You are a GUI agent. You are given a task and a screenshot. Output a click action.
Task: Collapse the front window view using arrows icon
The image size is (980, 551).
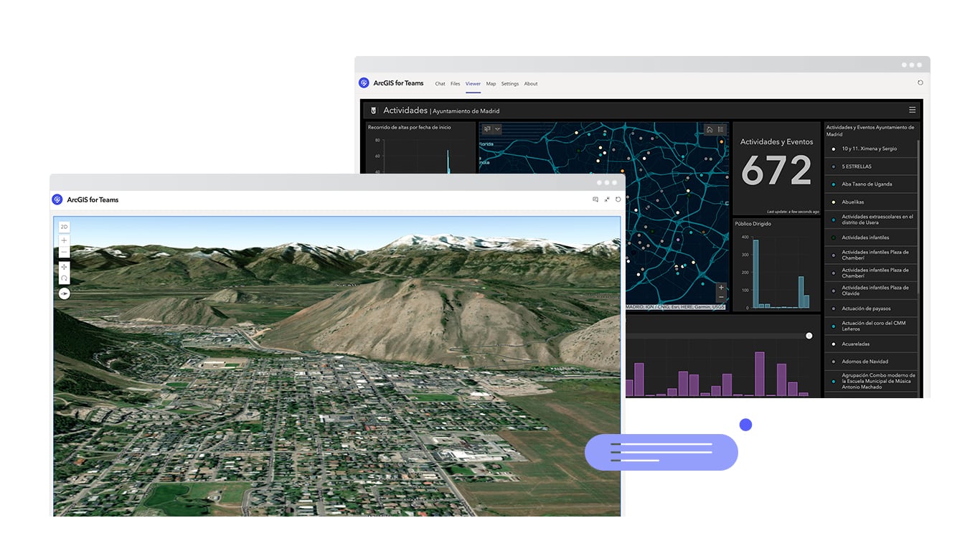pyautogui.click(x=607, y=199)
